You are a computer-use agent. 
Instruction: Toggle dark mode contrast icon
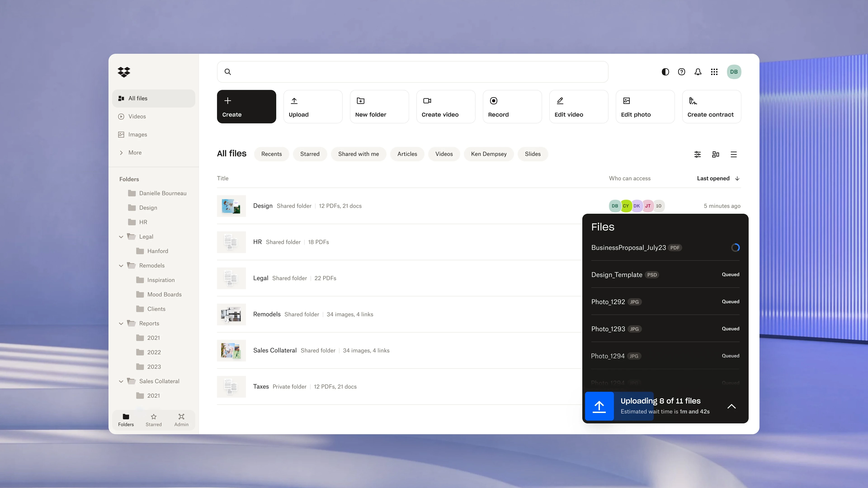point(665,72)
